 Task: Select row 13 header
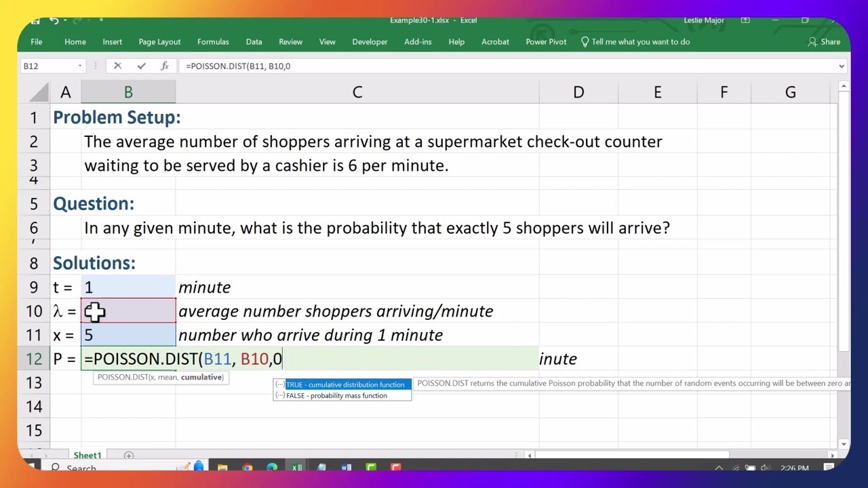pos(34,383)
